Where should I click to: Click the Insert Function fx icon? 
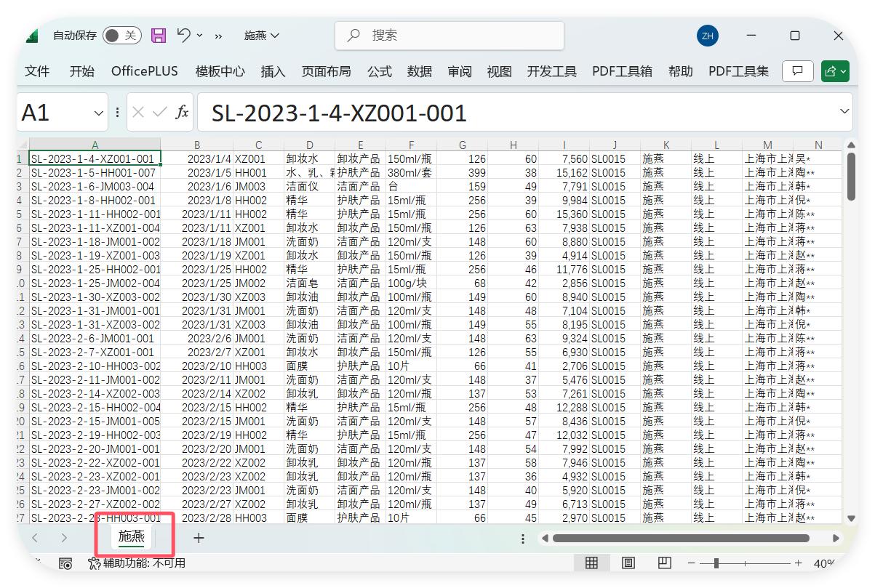pyautogui.click(x=182, y=112)
